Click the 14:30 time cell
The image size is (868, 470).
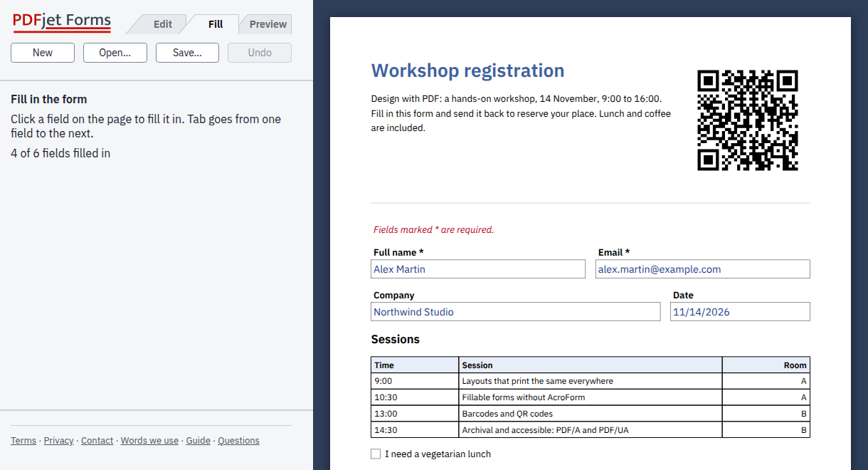click(x=415, y=430)
